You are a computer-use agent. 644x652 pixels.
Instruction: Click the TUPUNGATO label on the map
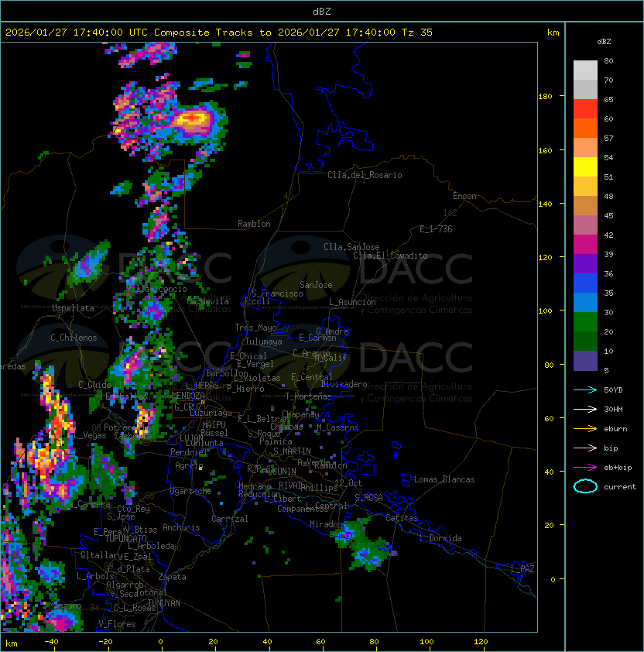(125, 538)
